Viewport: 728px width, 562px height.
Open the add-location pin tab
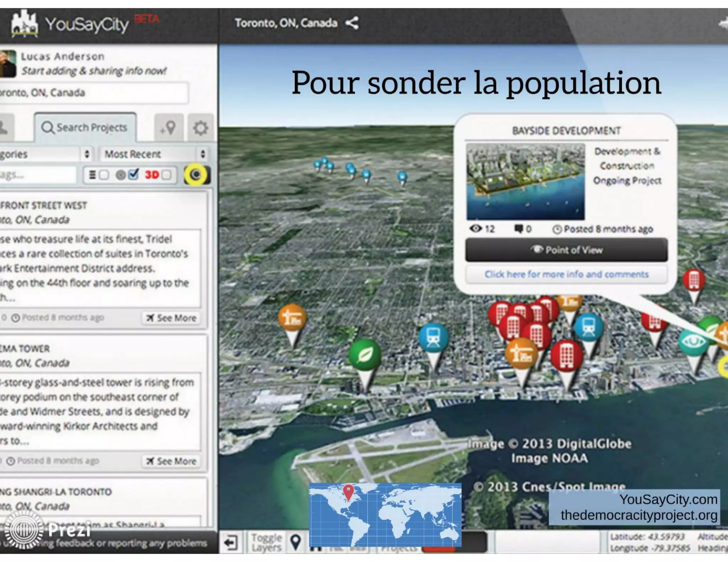pyautogui.click(x=168, y=128)
